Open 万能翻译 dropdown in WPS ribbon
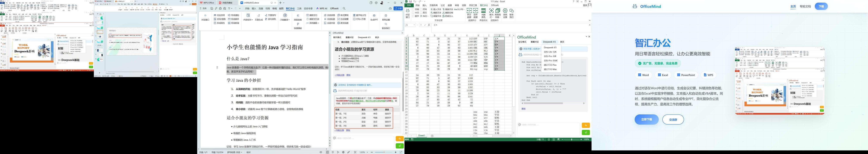868x154 pixels. coord(285,17)
